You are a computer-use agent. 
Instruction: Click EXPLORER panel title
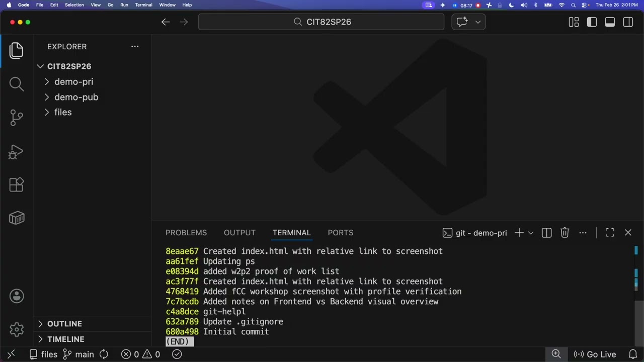point(67,46)
